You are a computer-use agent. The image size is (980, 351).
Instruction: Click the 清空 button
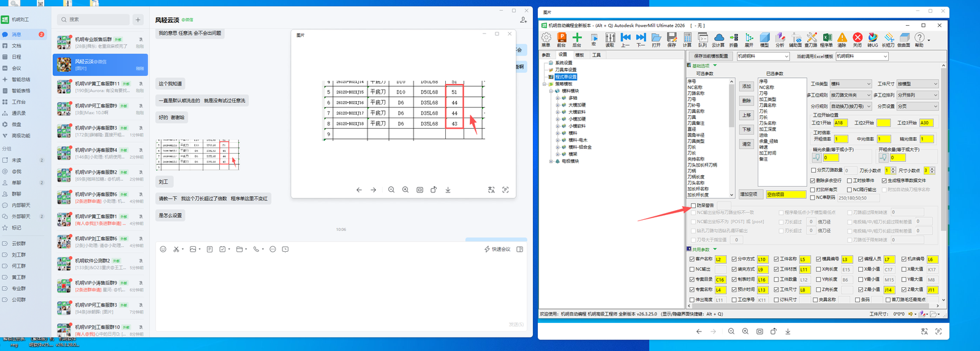[x=746, y=144]
